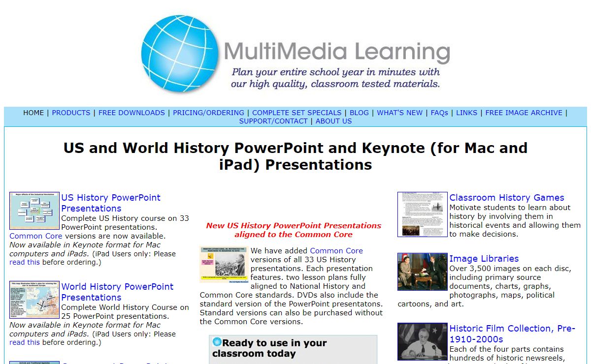Screen dimensions: 591x364
Task: Open Image Libraries link
Action: point(484,259)
